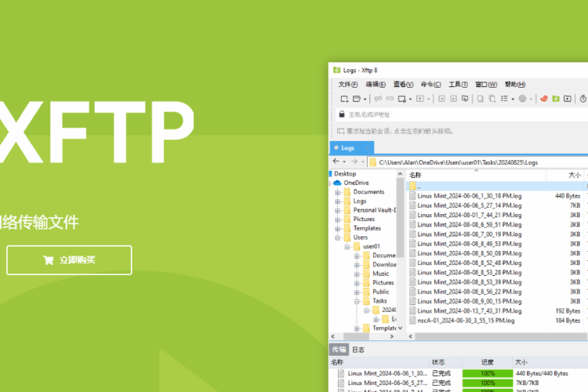Image resolution: width=588 pixels, height=392 pixels.
Task: Open the session properties dropdown arrow
Action: pos(410,99)
